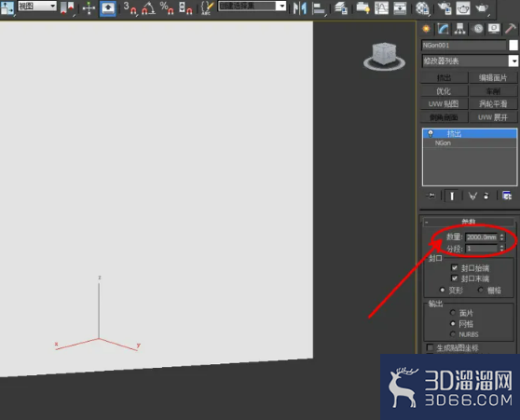520x420 pixels.
Task: Click the 数量 spinner arrows
Action: click(x=501, y=237)
